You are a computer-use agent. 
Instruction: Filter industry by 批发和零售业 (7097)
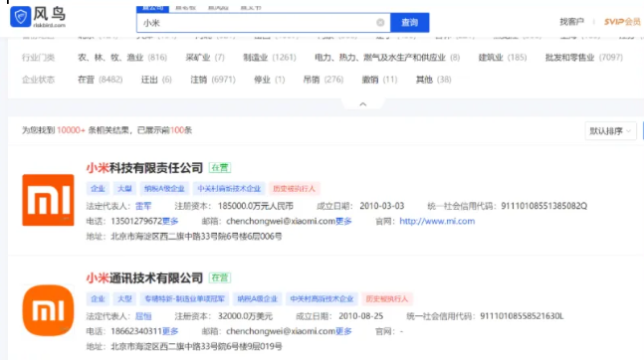pos(584,58)
